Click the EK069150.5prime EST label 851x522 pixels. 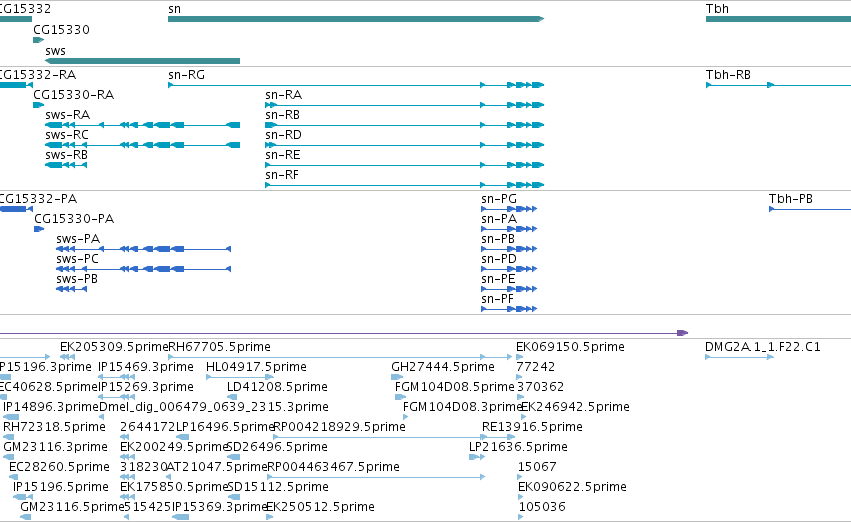[x=570, y=347]
